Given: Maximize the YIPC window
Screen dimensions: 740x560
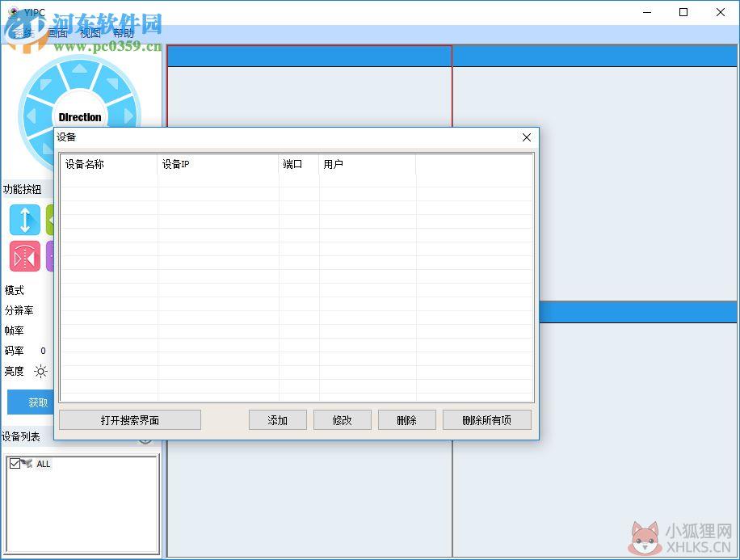Looking at the screenshot, I should 683,12.
